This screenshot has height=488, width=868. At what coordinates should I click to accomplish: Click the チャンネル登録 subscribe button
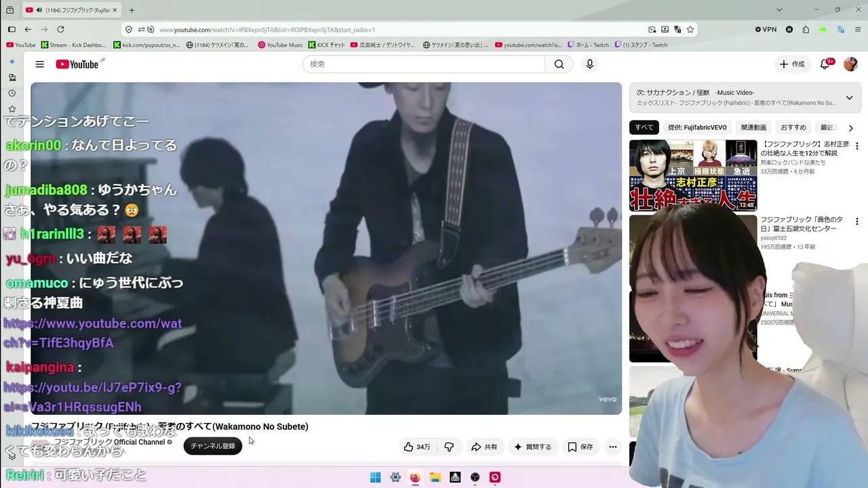pyautogui.click(x=213, y=446)
